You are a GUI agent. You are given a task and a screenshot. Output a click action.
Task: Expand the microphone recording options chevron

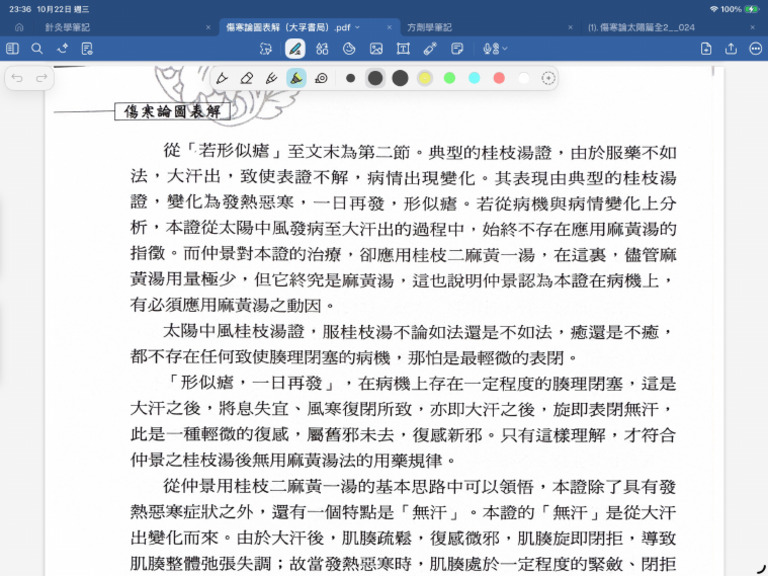click(x=505, y=48)
